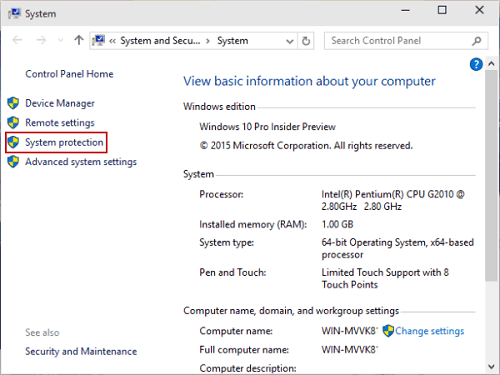Screen dimensions: 500x375
Task: Open System protection
Action: tap(64, 142)
